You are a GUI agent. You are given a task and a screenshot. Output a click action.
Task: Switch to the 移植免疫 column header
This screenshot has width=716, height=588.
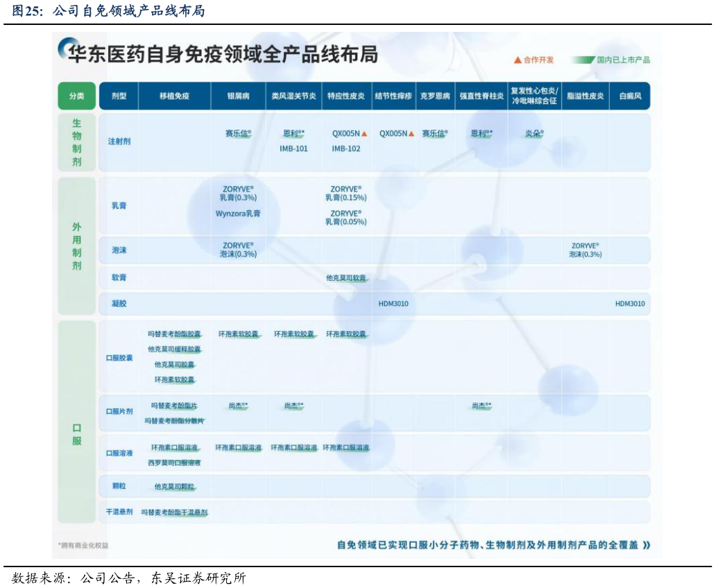[176, 96]
